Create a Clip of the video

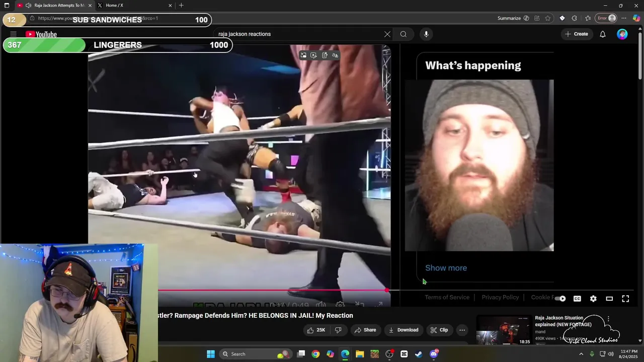(439, 330)
